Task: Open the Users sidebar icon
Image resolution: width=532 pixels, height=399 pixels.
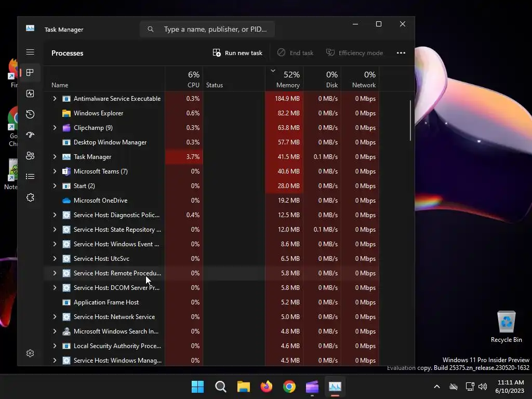Action: click(30, 156)
